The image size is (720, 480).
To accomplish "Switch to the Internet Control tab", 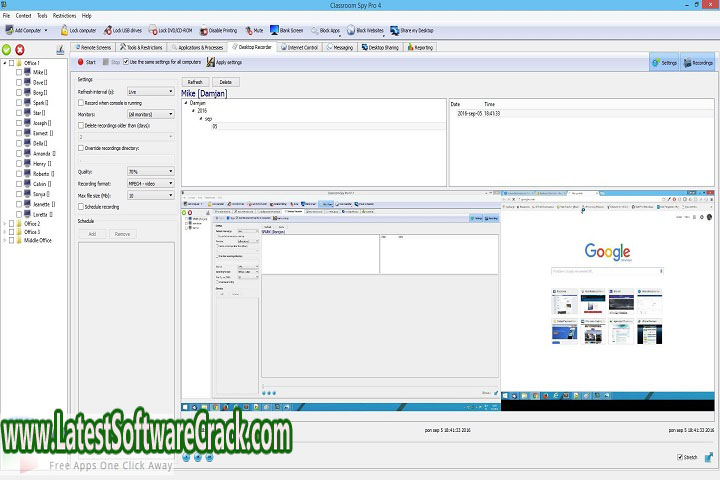I will coord(300,47).
